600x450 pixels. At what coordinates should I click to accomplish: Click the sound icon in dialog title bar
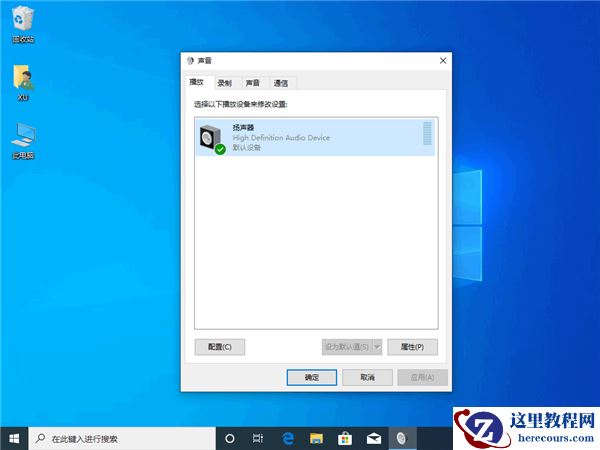click(x=190, y=60)
